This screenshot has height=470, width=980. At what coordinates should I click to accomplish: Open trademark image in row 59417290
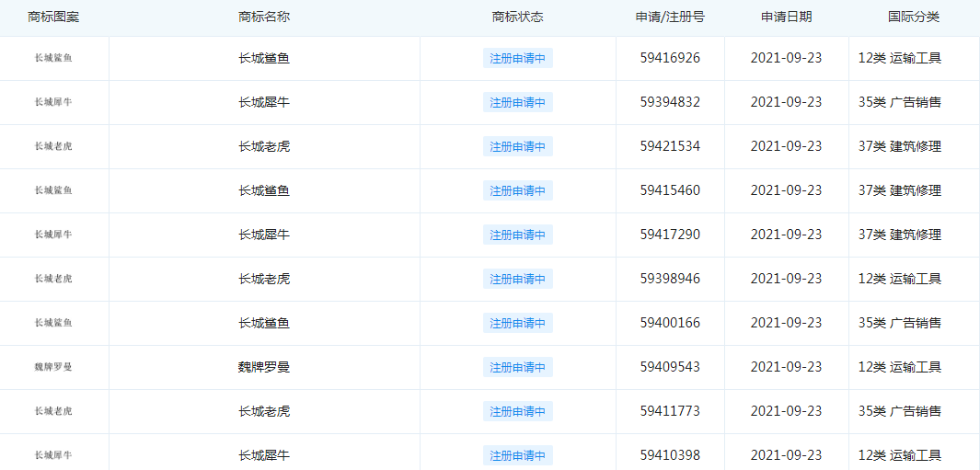pyautogui.click(x=53, y=235)
